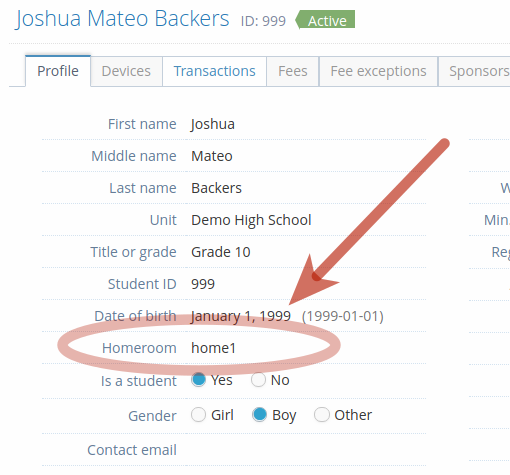
Task: Click the green Active status badge
Action: click(x=325, y=20)
